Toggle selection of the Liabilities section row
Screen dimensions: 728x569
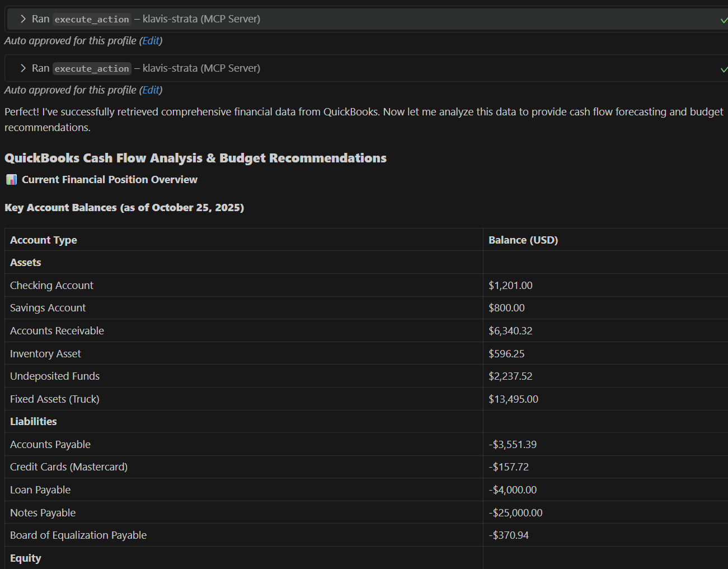pyautogui.click(x=33, y=421)
